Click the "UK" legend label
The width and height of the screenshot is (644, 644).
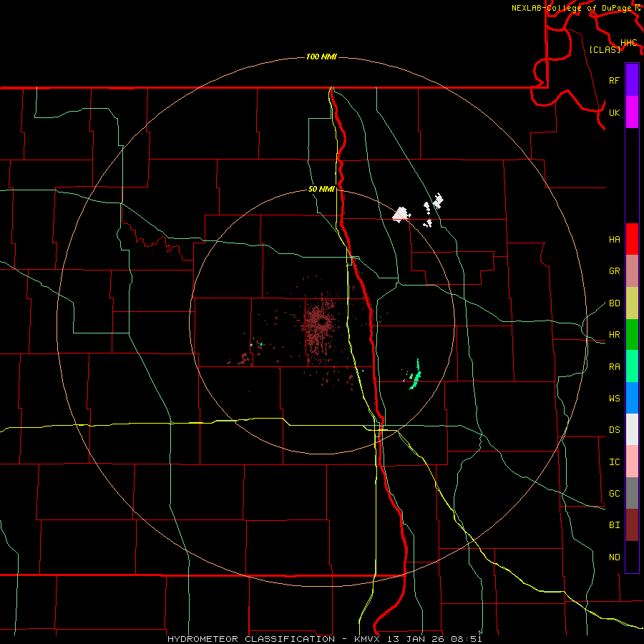coord(614,112)
